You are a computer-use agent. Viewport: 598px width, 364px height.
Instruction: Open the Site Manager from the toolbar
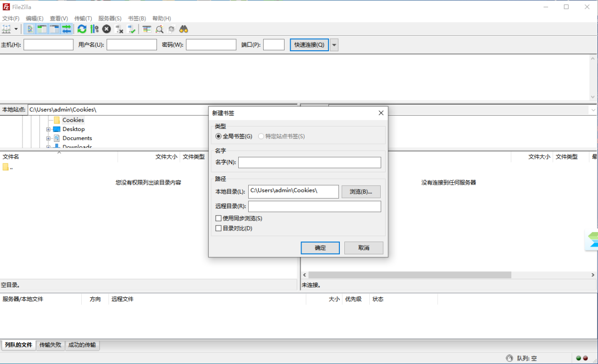(x=6, y=29)
